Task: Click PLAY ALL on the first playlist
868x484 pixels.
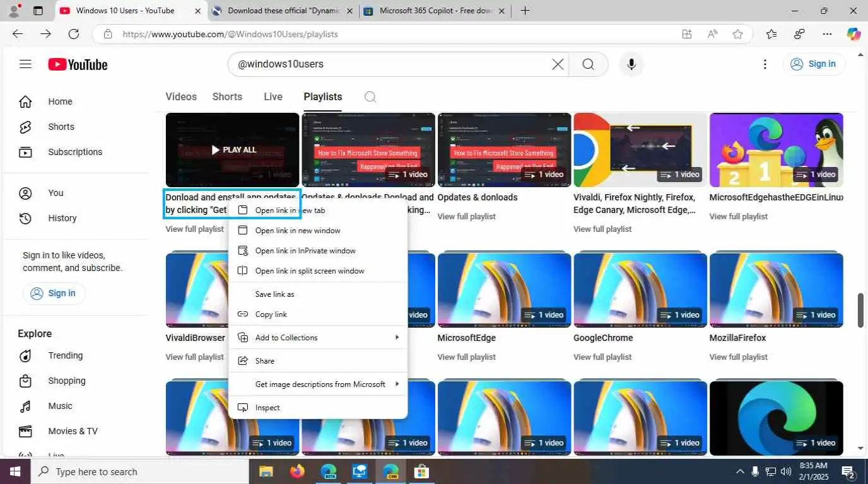Action: [x=233, y=150]
